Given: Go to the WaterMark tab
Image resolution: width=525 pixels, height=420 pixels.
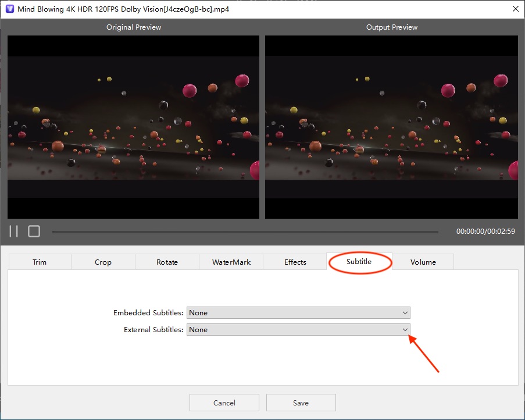Looking at the screenshot, I should pyautogui.click(x=231, y=262).
